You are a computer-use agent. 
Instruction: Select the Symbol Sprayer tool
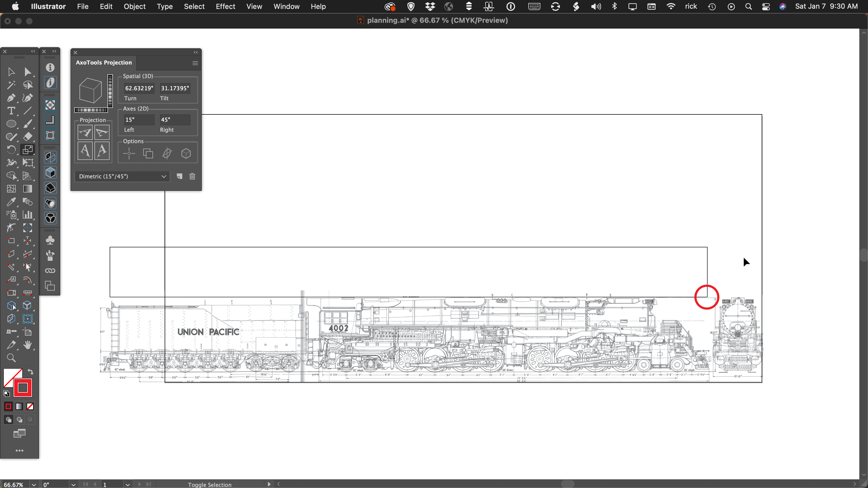click(x=11, y=215)
